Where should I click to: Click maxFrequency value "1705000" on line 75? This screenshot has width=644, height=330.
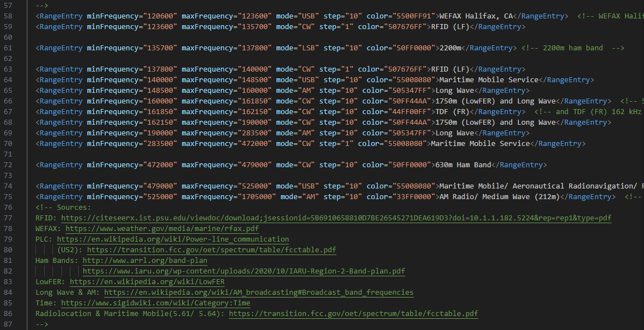[x=257, y=197]
